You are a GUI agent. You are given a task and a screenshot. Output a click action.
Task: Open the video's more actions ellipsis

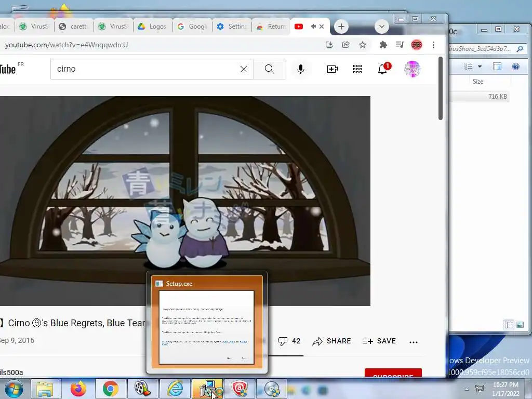pyautogui.click(x=413, y=342)
